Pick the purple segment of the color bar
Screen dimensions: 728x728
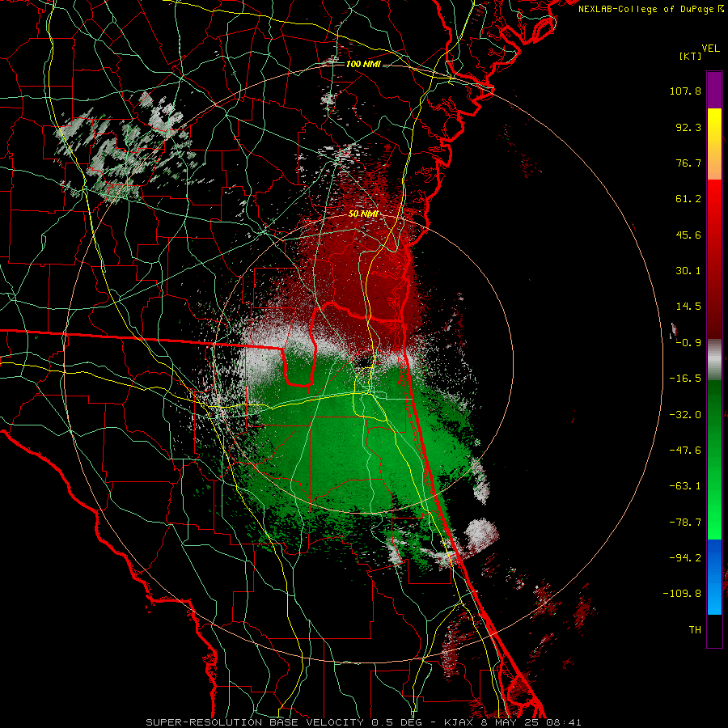click(714, 90)
